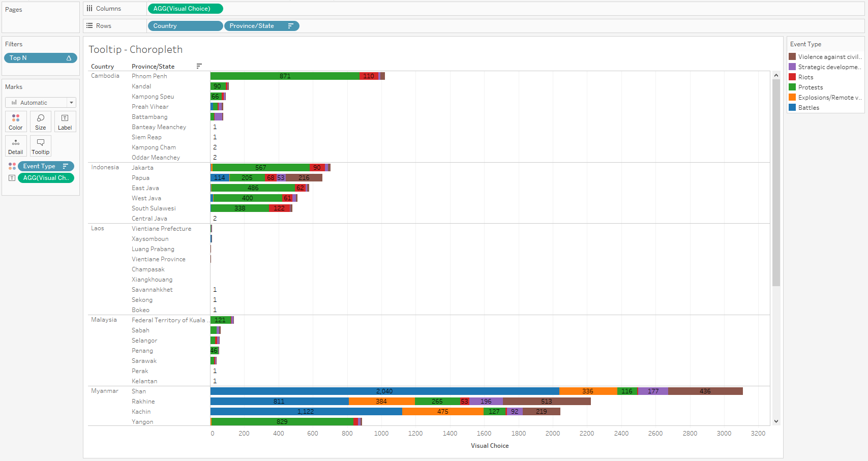The image size is (868, 461).
Task: Click color dots icon beside Event Type pill
Action: click(x=12, y=166)
